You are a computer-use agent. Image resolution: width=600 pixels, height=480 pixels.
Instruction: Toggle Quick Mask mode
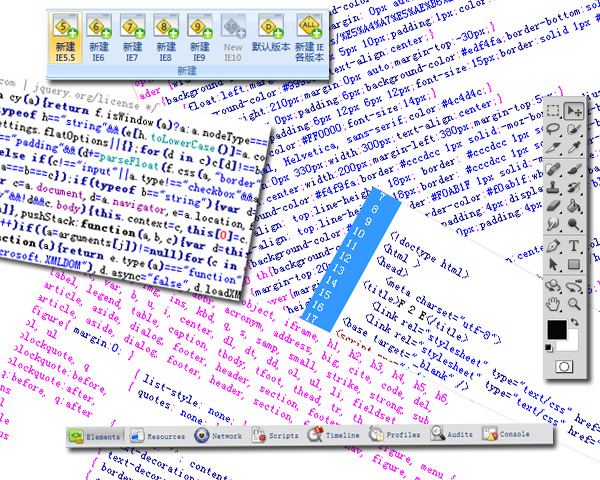click(564, 367)
